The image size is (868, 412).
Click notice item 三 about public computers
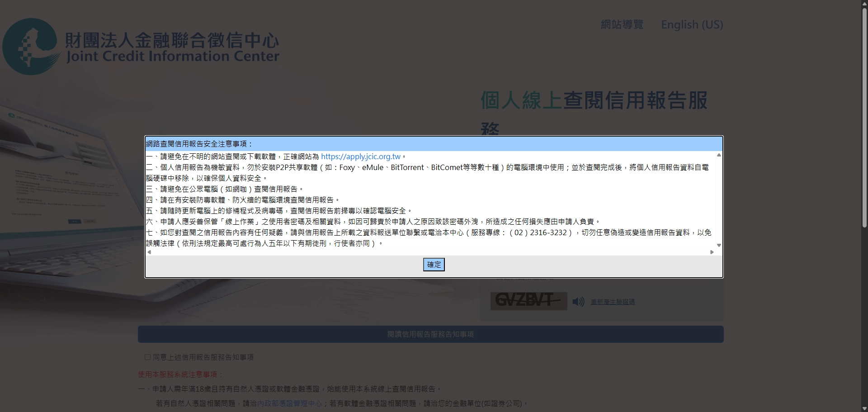(225, 189)
